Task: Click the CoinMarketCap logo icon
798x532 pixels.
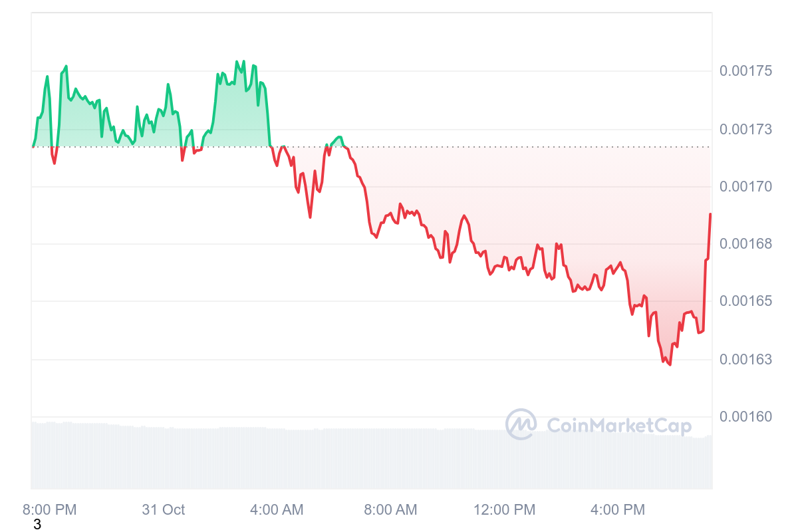Action: (521, 424)
